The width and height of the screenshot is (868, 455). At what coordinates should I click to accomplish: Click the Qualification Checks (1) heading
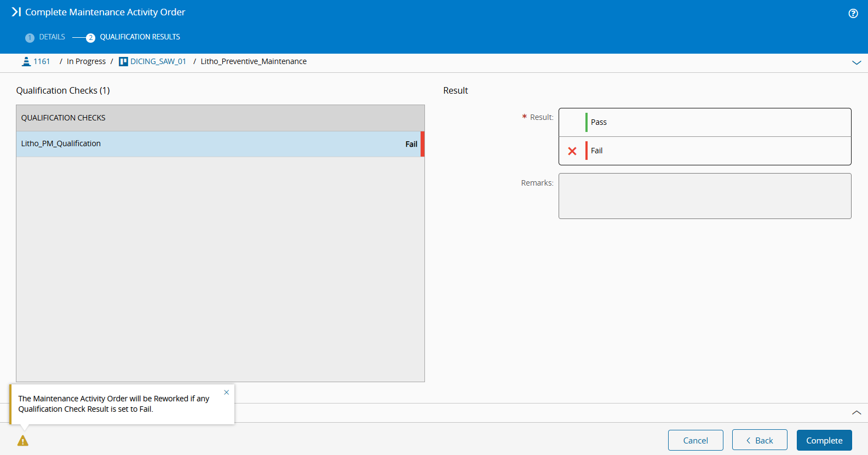[x=63, y=90]
